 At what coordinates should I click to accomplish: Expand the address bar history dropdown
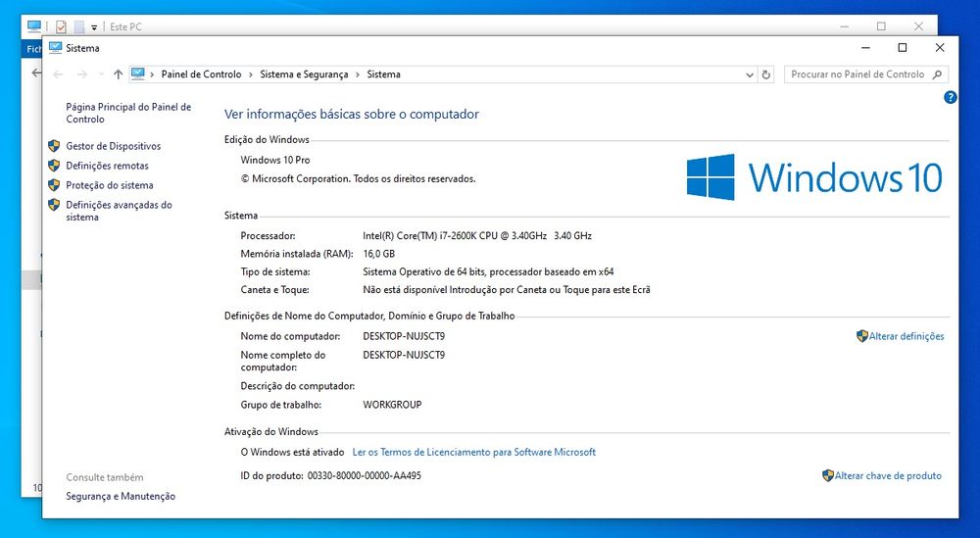(x=750, y=75)
